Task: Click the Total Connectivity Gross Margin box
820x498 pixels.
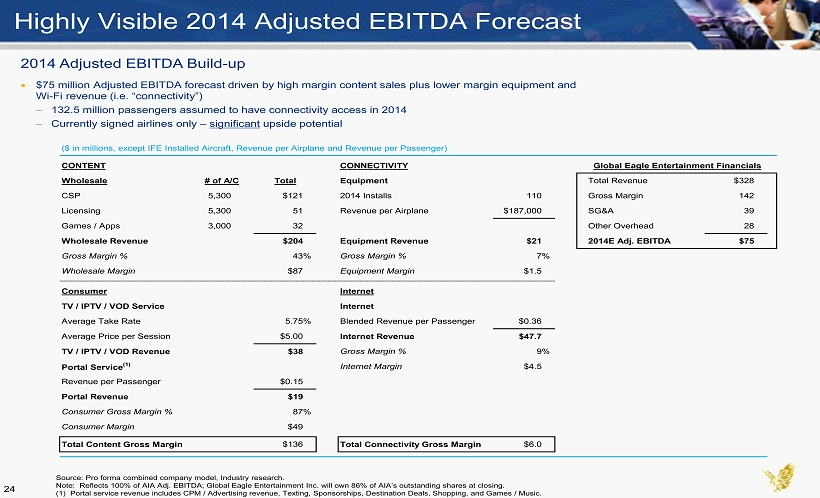Action: 446,443
